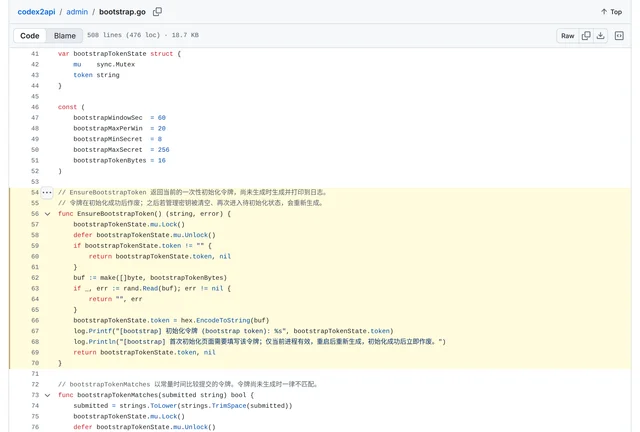The height and width of the screenshot is (432, 640).
Task: Open the admin folder breadcrumb
Action: click(x=77, y=12)
